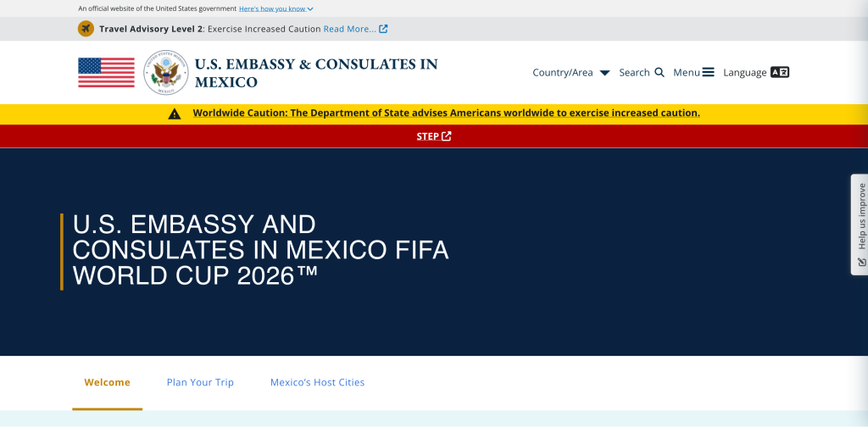
Task: Click the U.S. Mission Mexico seal
Action: [165, 73]
